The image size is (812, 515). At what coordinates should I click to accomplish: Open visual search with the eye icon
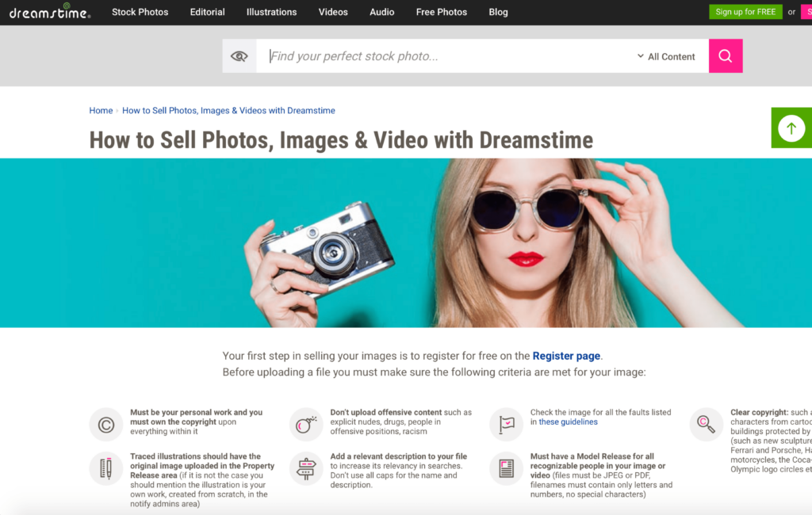tap(239, 56)
